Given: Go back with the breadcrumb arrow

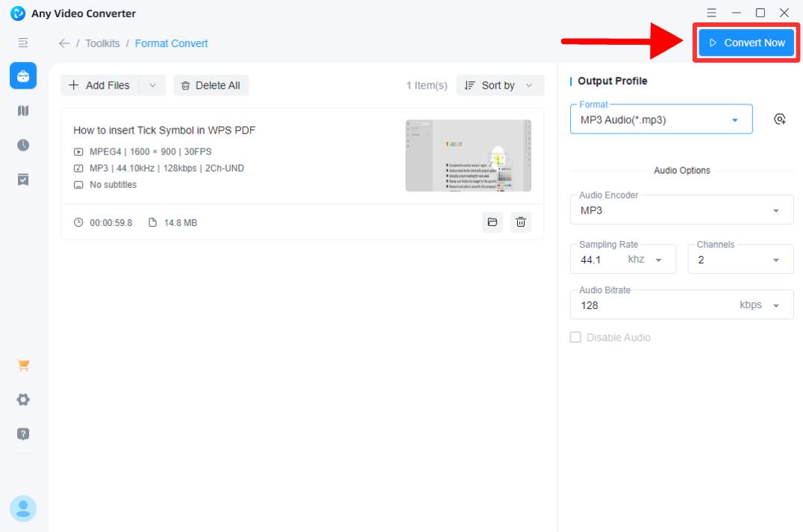Looking at the screenshot, I should point(64,43).
